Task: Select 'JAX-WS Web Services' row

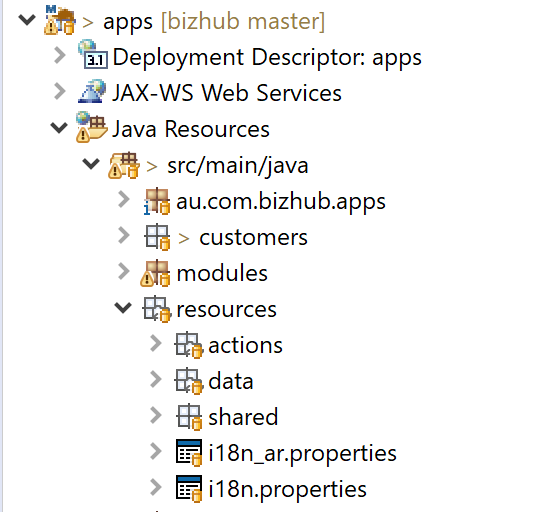Action: click(227, 93)
